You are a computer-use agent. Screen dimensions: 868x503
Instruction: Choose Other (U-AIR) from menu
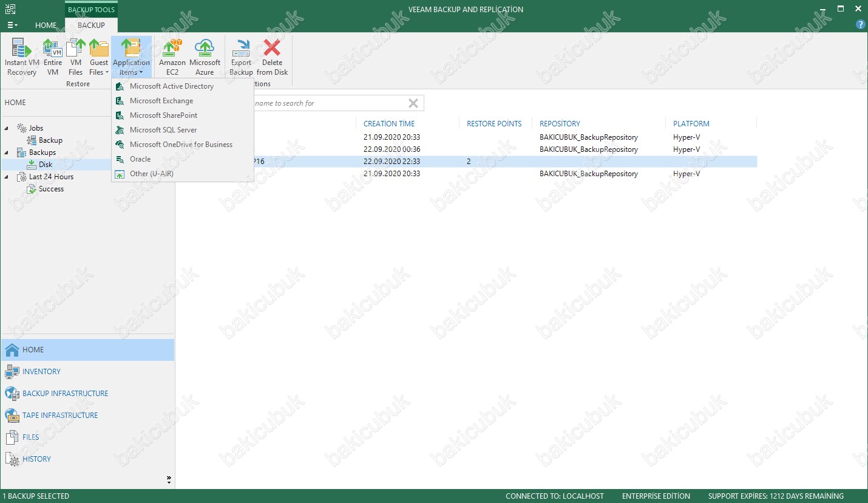(x=182, y=174)
